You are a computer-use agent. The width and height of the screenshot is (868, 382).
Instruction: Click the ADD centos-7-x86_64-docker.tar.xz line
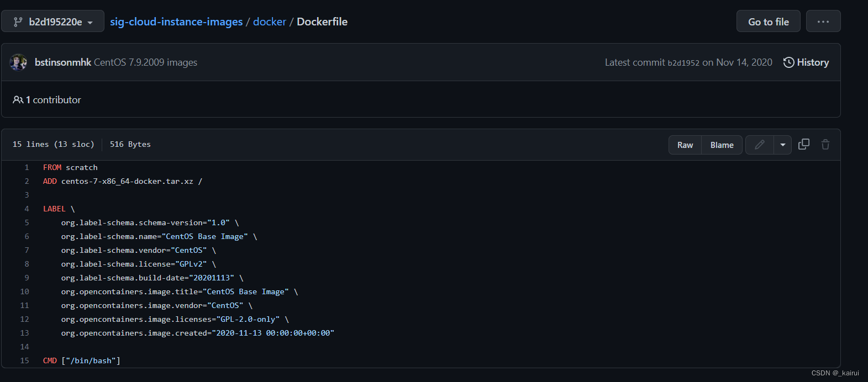pos(123,181)
